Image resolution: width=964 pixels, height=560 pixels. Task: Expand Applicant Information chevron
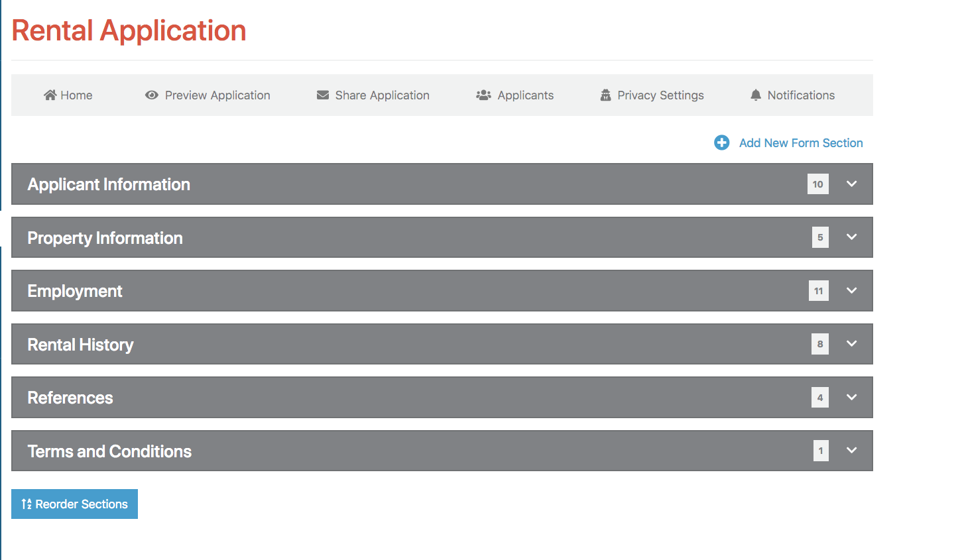pos(852,184)
